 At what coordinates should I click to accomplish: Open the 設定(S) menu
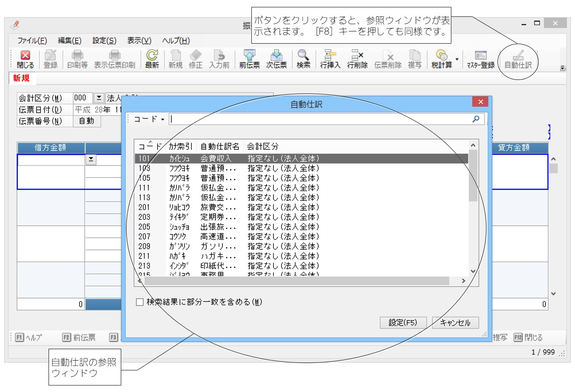pyautogui.click(x=104, y=41)
